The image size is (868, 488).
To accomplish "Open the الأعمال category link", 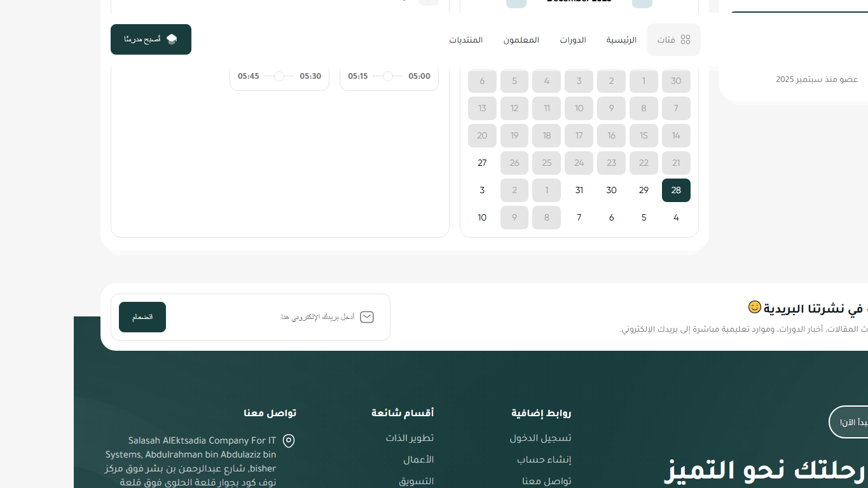I will [418, 459].
